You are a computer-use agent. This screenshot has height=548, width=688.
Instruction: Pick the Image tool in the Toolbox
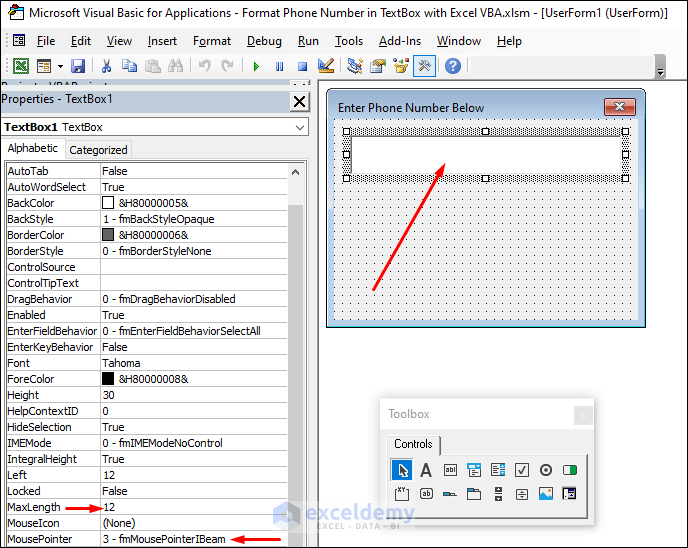pyautogui.click(x=546, y=494)
